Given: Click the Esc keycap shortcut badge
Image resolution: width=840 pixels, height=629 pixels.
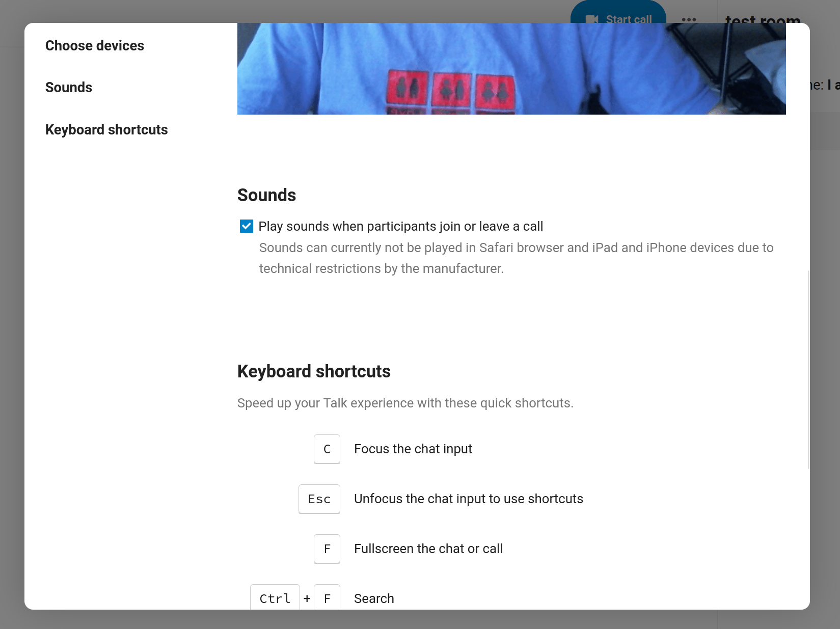Looking at the screenshot, I should (319, 499).
